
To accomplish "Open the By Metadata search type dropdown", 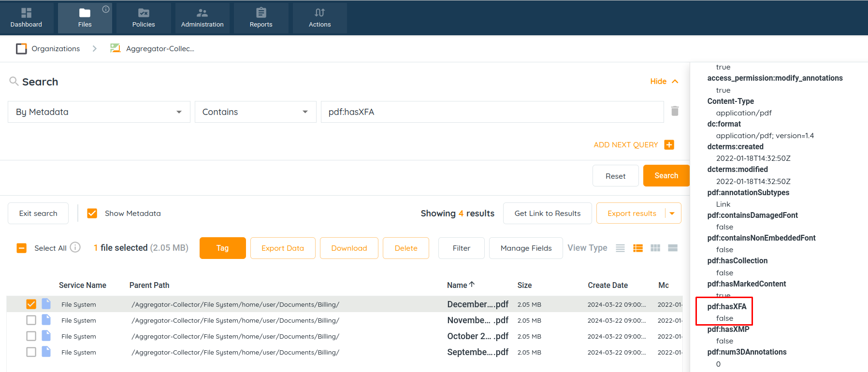I will pyautogui.click(x=99, y=112).
